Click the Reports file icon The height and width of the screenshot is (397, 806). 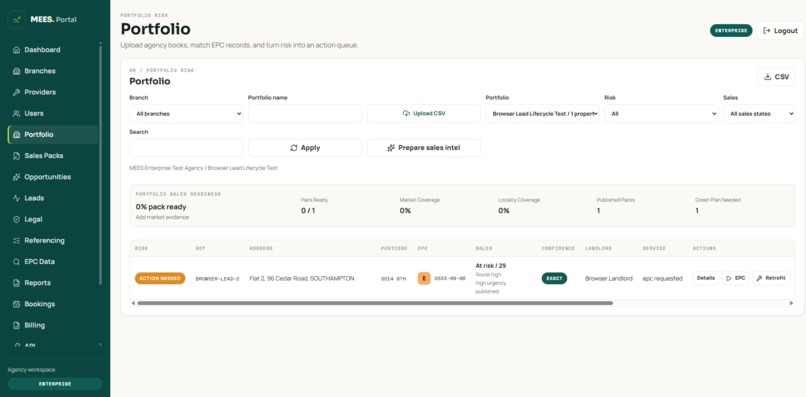pyautogui.click(x=16, y=283)
